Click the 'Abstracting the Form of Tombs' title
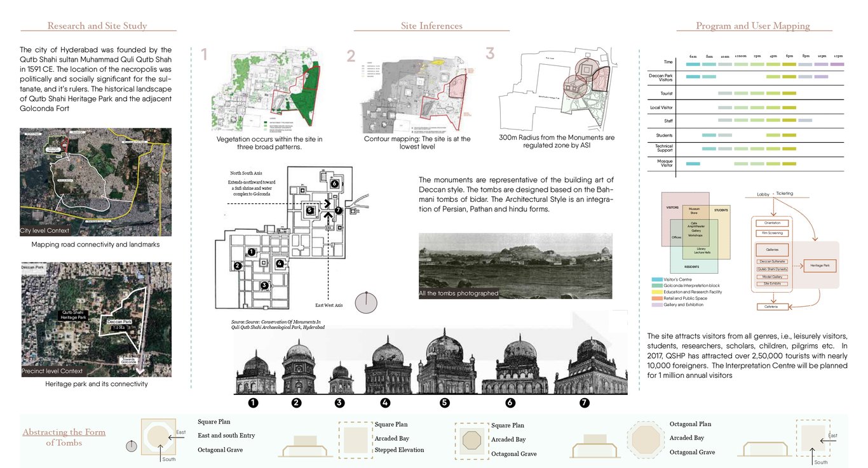 click(x=64, y=438)
